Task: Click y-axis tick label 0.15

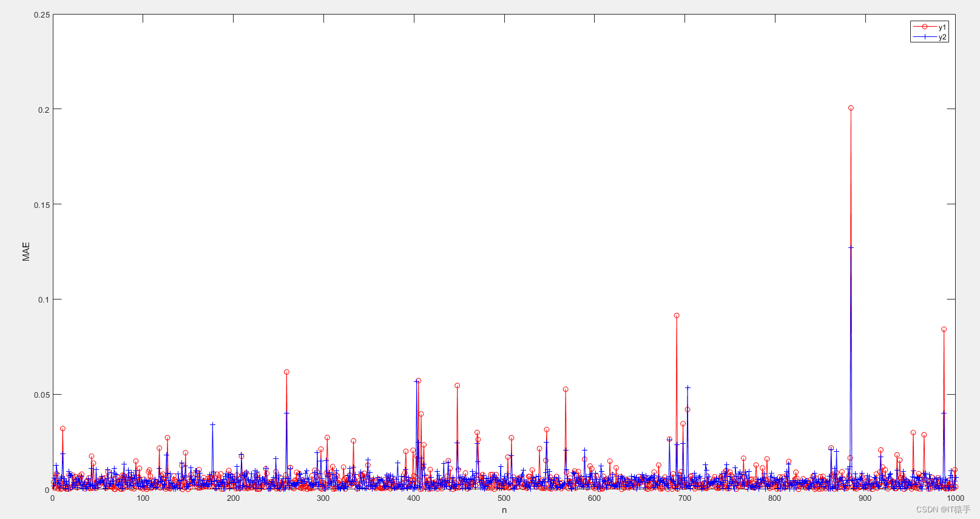Action: (42, 205)
